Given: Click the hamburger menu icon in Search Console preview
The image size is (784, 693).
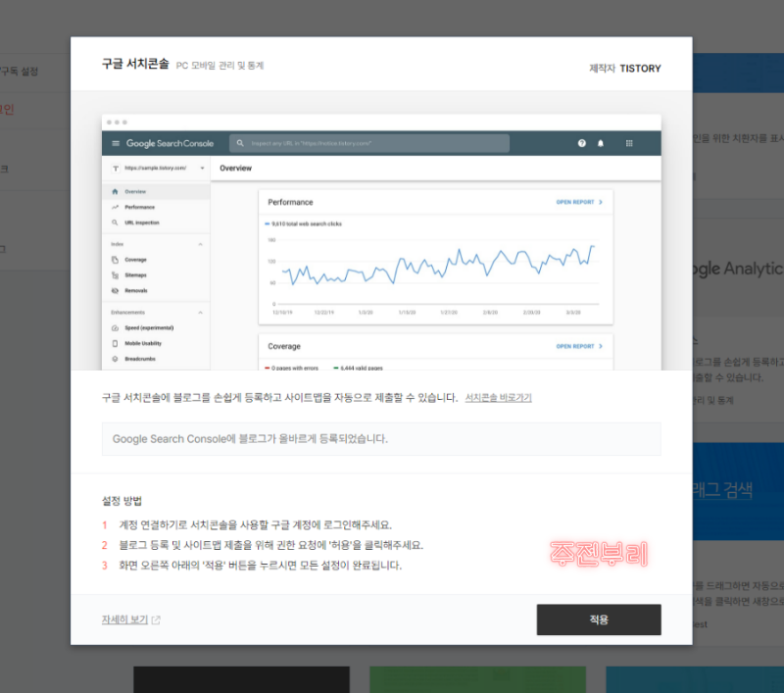Looking at the screenshot, I should pyautogui.click(x=116, y=143).
